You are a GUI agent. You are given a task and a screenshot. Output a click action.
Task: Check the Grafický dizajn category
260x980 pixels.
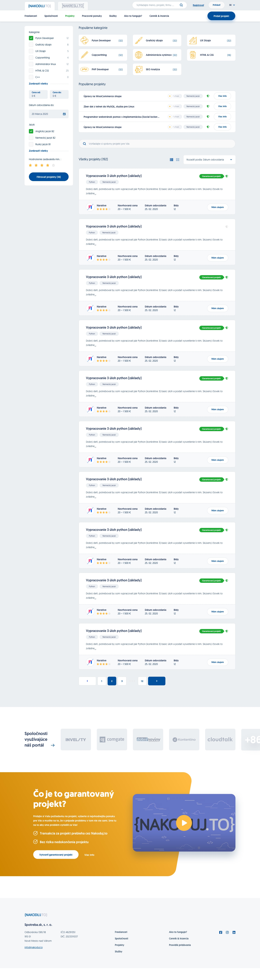(31, 45)
